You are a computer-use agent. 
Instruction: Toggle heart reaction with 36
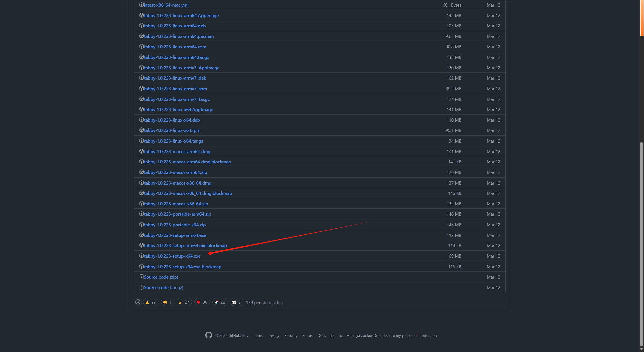[x=202, y=302]
